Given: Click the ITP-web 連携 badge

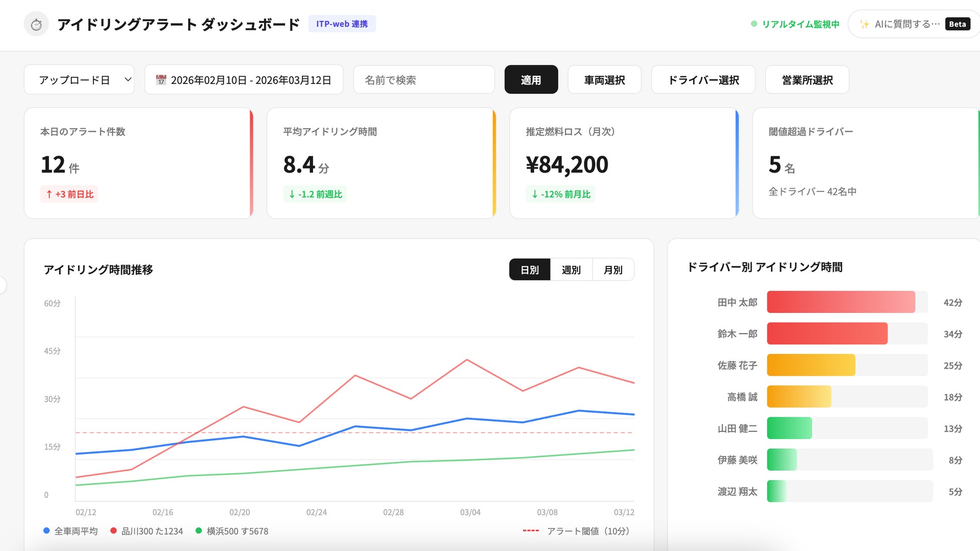Looking at the screenshot, I should click(x=342, y=24).
